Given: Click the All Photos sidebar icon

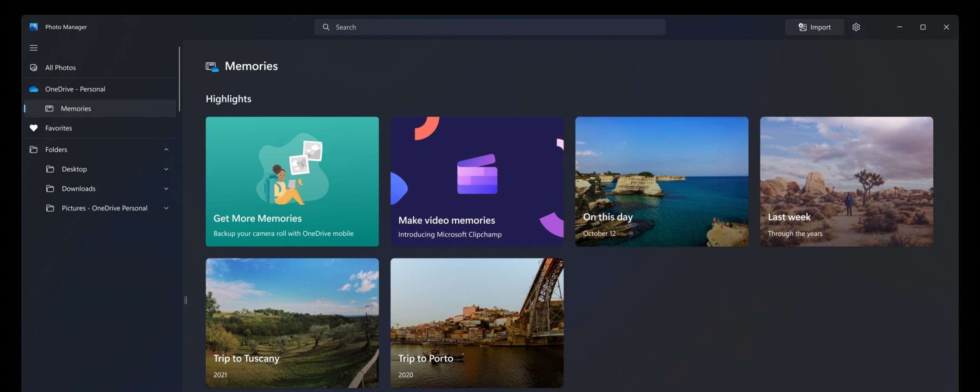Looking at the screenshot, I should [34, 67].
